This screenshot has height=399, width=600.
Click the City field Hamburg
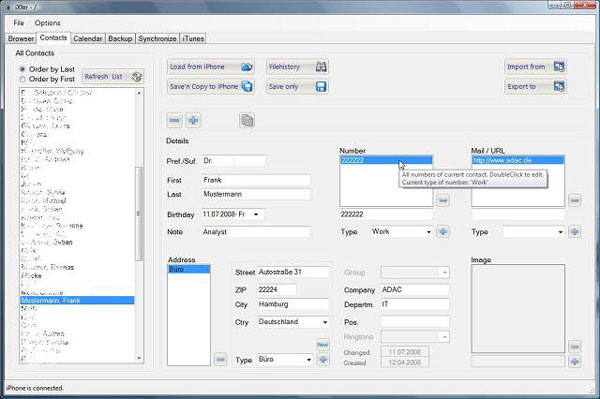293,305
